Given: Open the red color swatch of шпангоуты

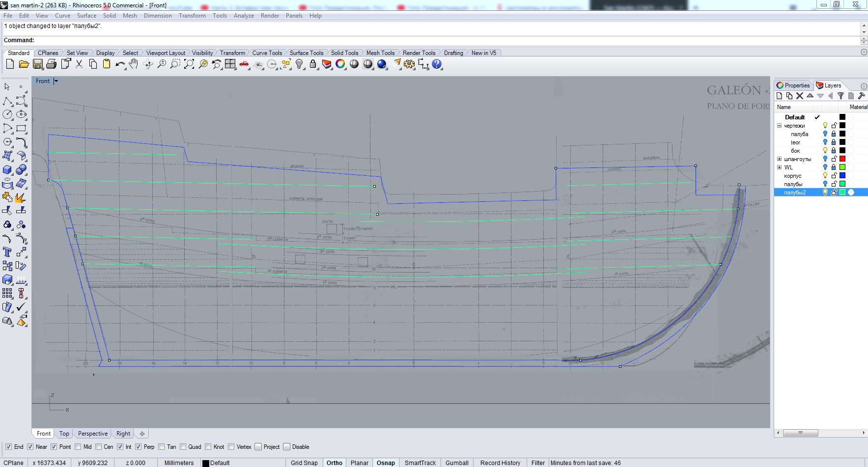Looking at the screenshot, I should [x=842, y=159].
